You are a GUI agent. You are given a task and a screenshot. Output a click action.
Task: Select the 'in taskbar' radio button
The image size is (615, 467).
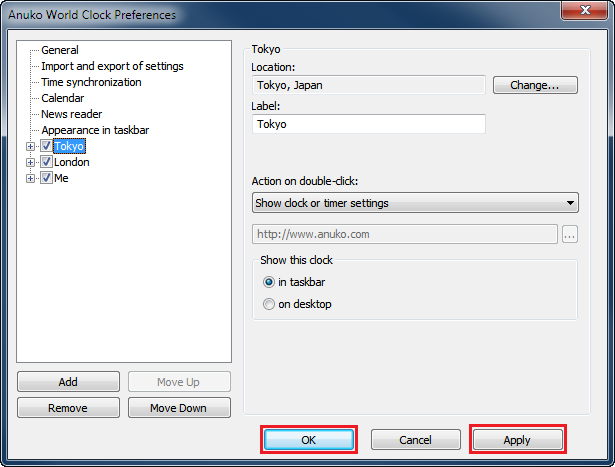(268, 282)
